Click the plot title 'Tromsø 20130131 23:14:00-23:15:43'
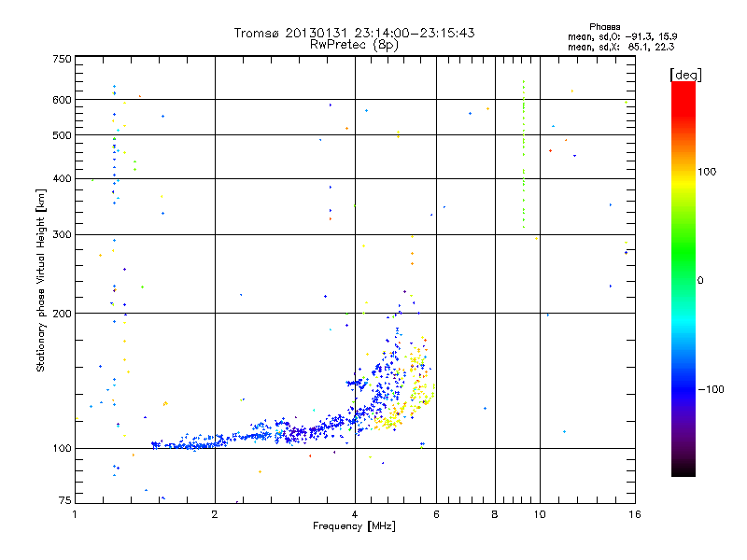 (354, 33)
